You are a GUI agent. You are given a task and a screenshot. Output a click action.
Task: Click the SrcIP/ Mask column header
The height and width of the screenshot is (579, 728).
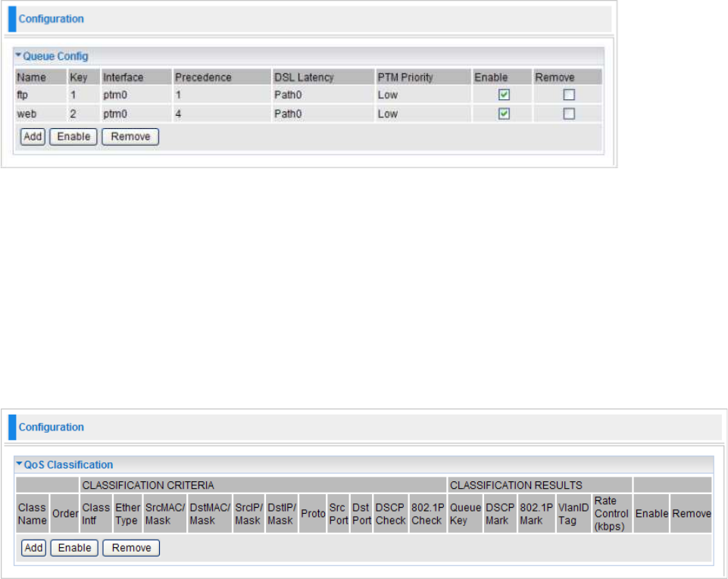pyautogui.click(x=248, y=514)
